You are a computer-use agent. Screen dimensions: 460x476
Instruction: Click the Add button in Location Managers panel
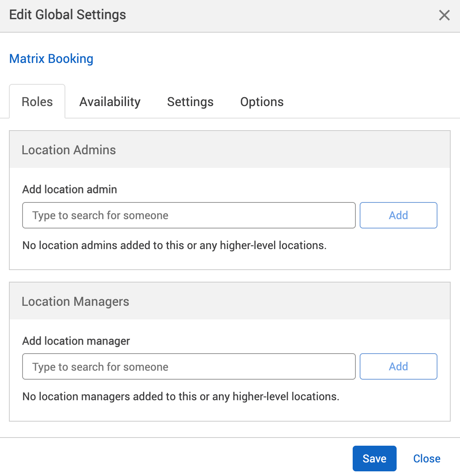(398, 366)
